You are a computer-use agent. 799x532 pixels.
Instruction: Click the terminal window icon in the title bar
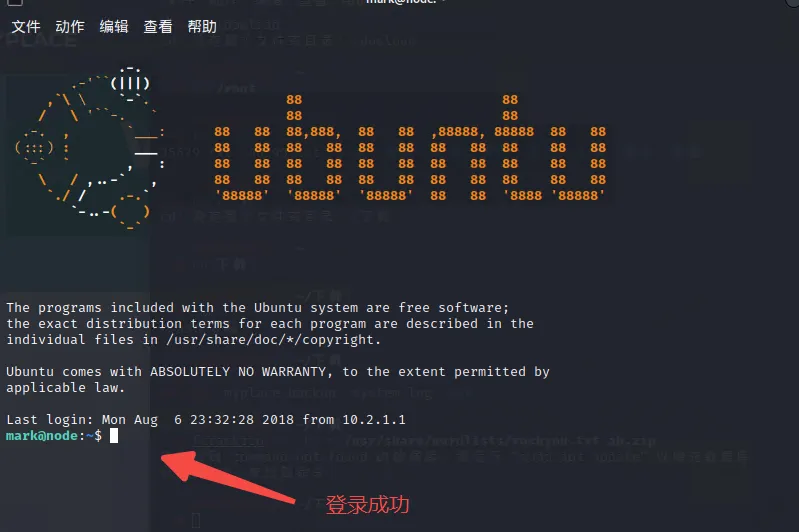click(15, 3)
